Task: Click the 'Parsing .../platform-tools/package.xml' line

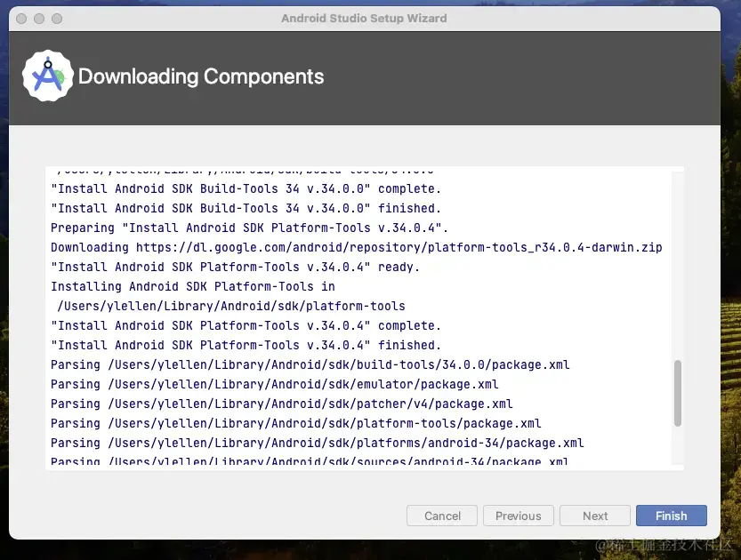Action: (296, 423)
